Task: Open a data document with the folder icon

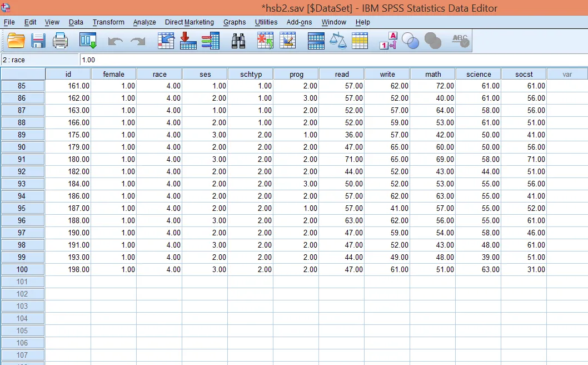Action: (x=15, y=40)
